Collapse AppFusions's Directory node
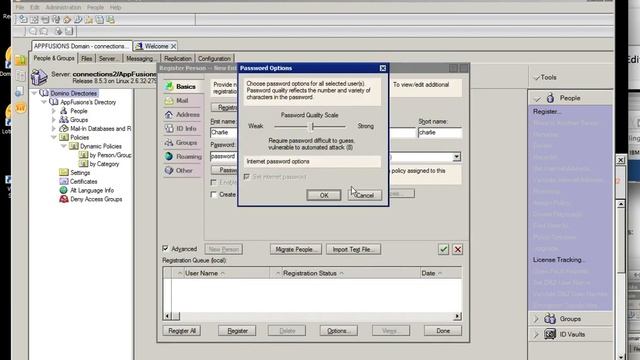 (44, 102)
